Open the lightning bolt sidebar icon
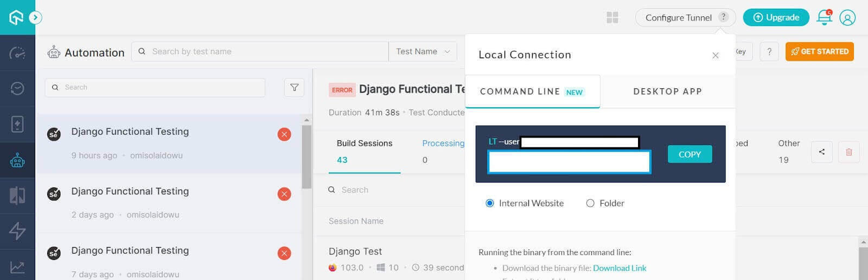Screen dimensions: 868x280 coord(17,231)
